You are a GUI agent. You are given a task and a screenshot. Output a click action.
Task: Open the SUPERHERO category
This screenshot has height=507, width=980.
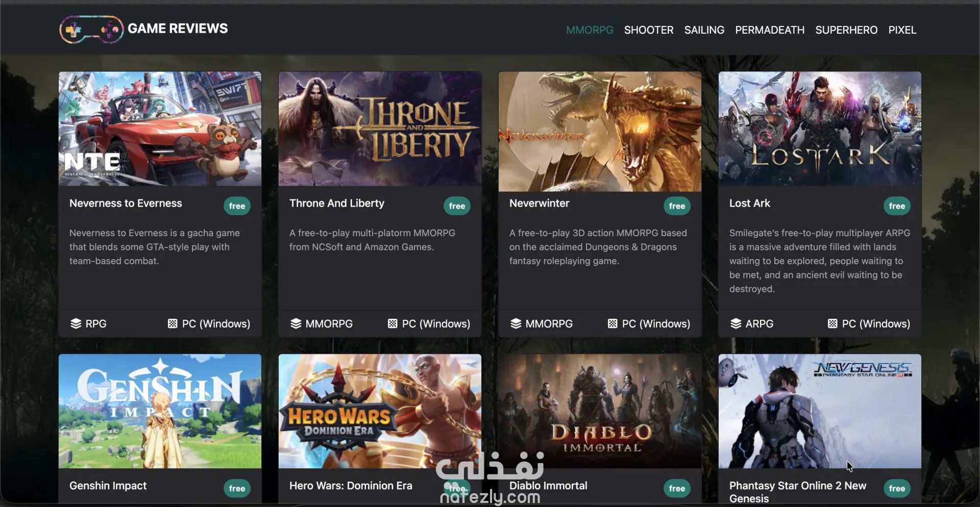click(x=846, y=30)
